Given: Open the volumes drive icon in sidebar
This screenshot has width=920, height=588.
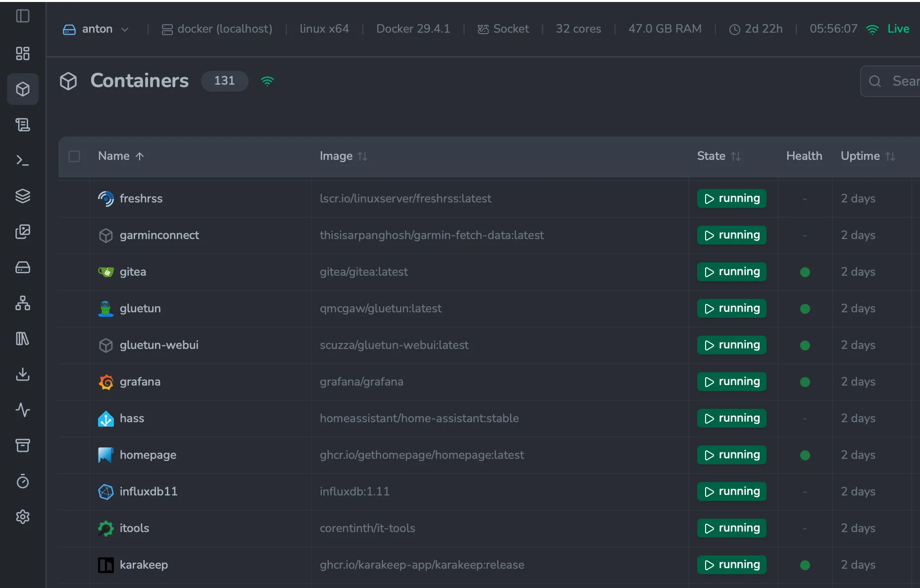Looking at the screenshot, I should (23, 267).
